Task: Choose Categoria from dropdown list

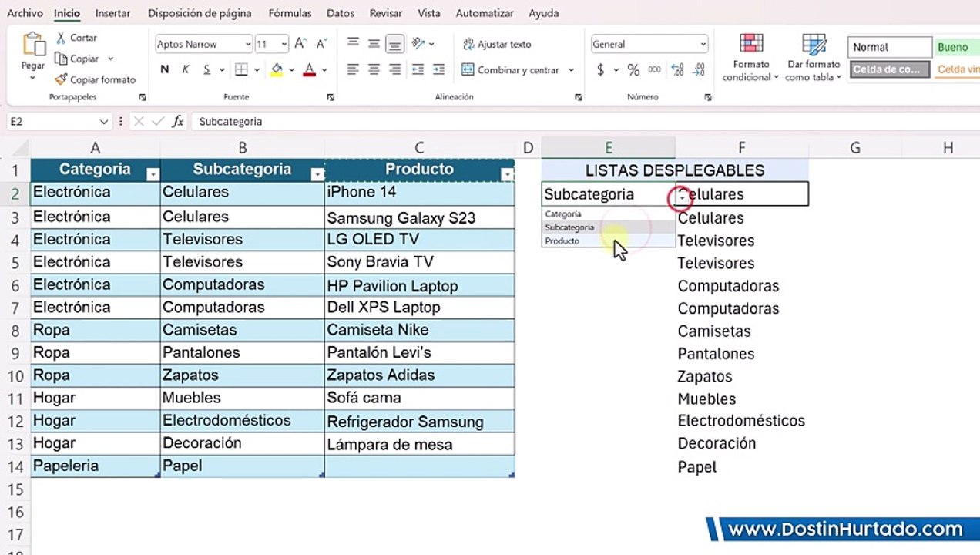Action: 608,214
